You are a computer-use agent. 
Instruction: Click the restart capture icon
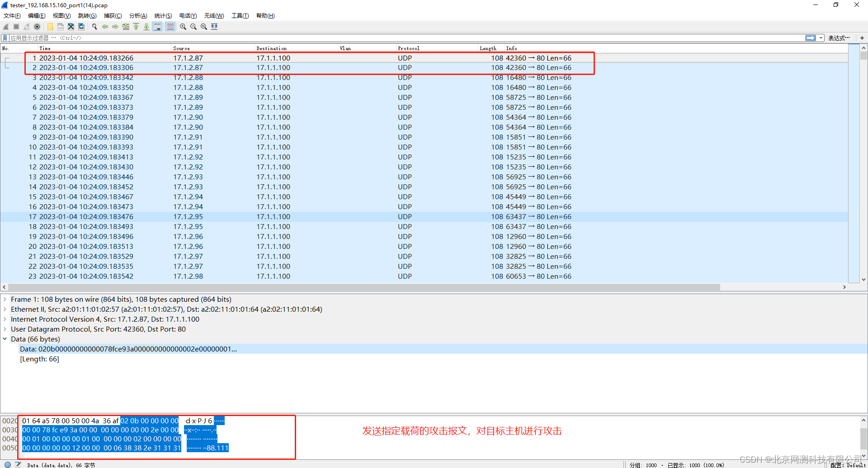point(27,27)
